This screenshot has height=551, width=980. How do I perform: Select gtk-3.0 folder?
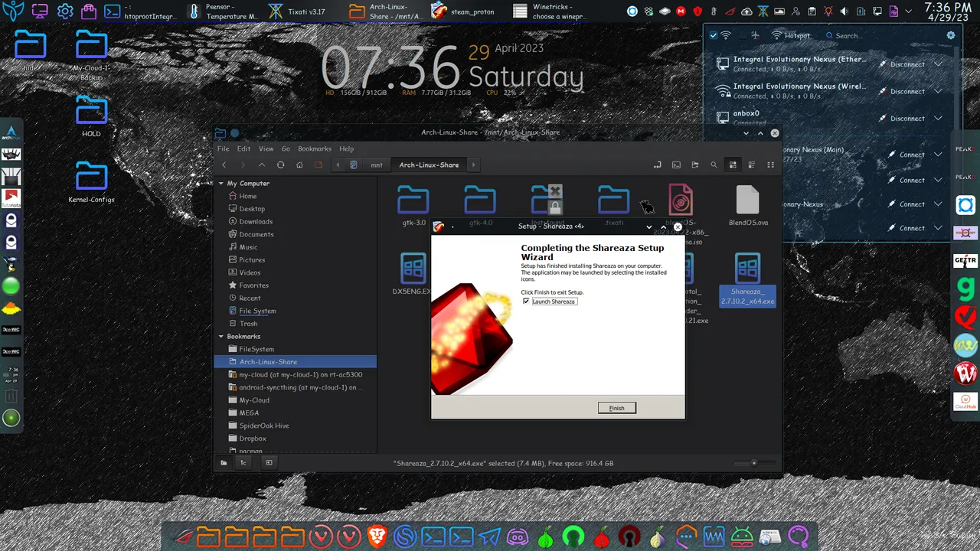(x=413, y=206)
